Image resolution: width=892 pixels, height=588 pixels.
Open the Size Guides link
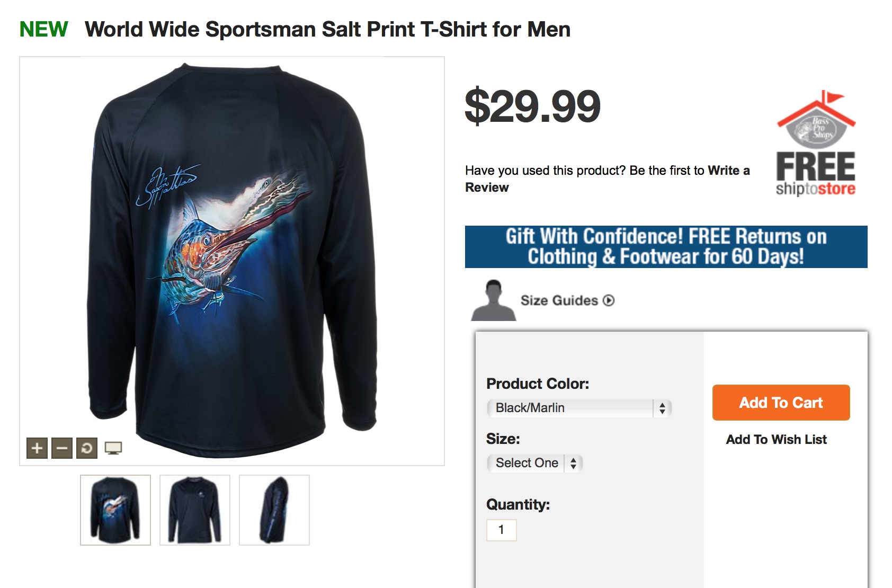tap(567, 300)
